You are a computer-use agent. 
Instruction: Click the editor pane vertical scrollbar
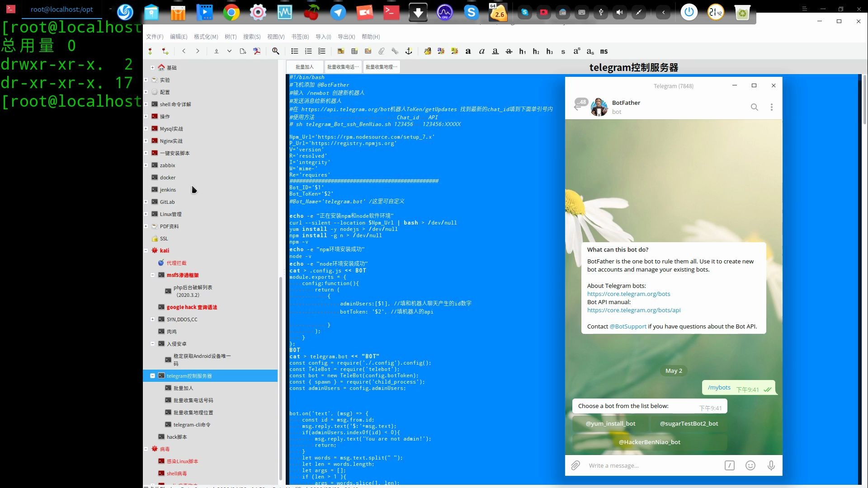point(864,99)
